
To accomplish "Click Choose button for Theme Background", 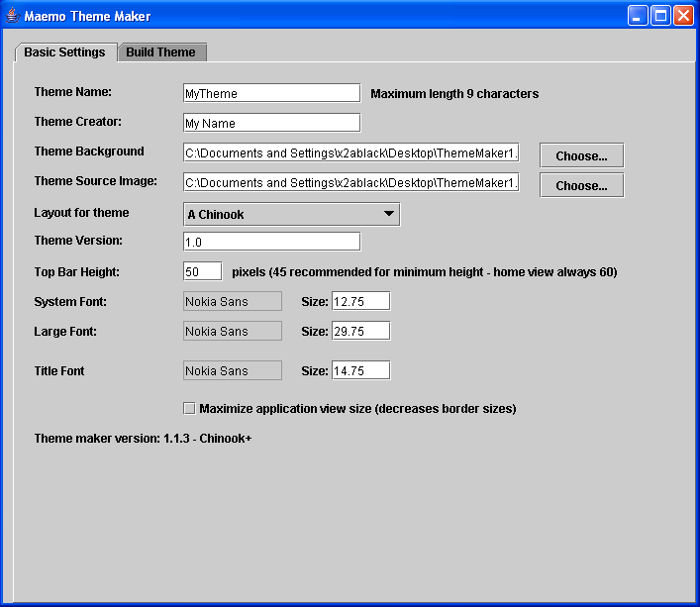I will [x=581, y=155].
